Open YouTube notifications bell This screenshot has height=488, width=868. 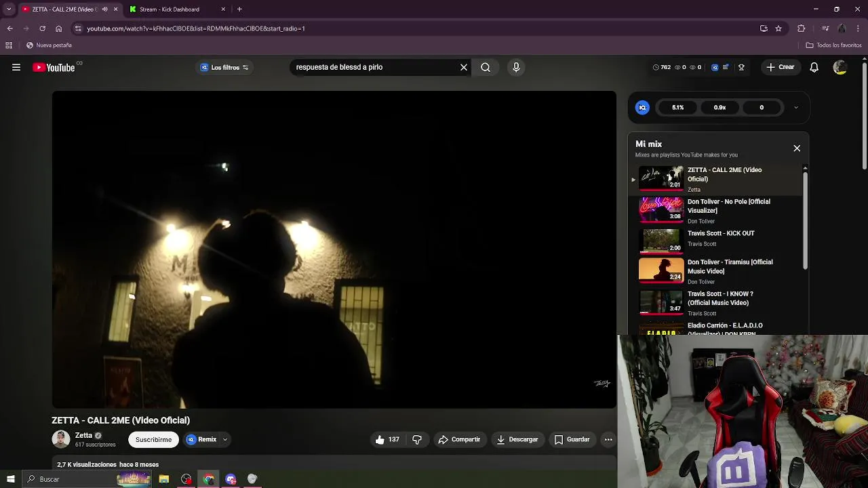814,67
